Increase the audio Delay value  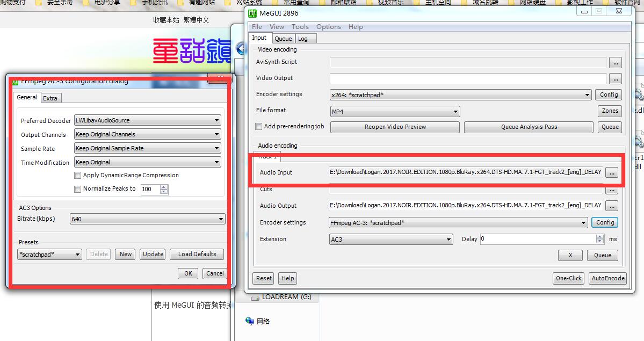click(x=600, y=237)
